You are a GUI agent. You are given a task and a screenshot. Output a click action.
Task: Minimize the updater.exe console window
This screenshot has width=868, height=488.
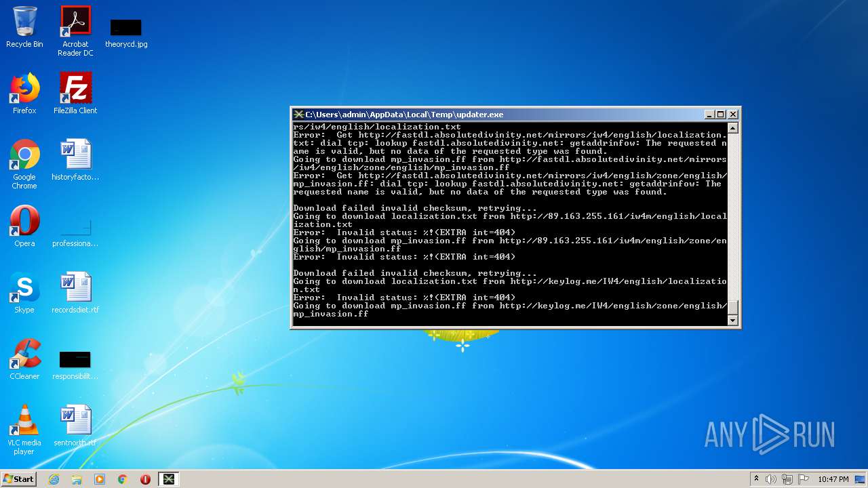709,115
